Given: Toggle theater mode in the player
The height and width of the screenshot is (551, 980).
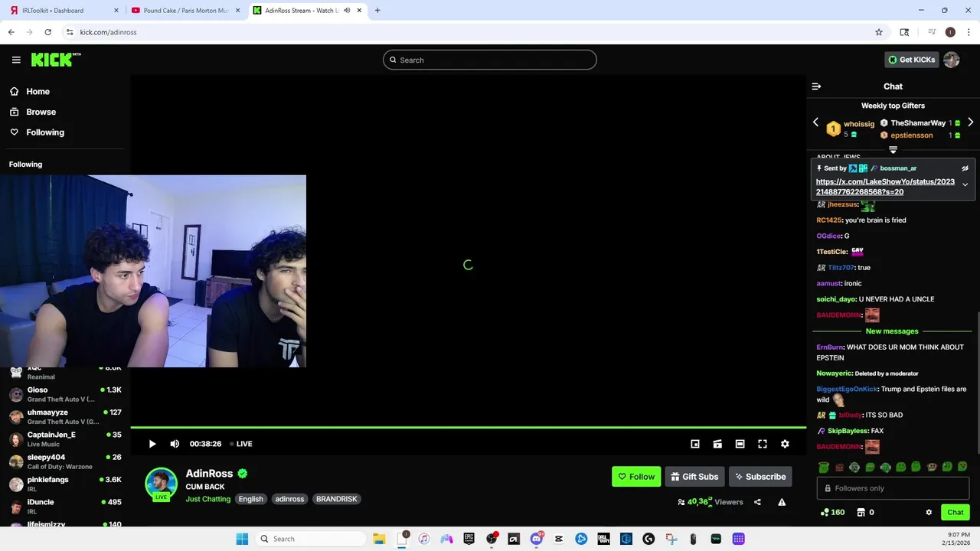Looking at the screenshot, I should pyautogui.click(x=740, y=444).
